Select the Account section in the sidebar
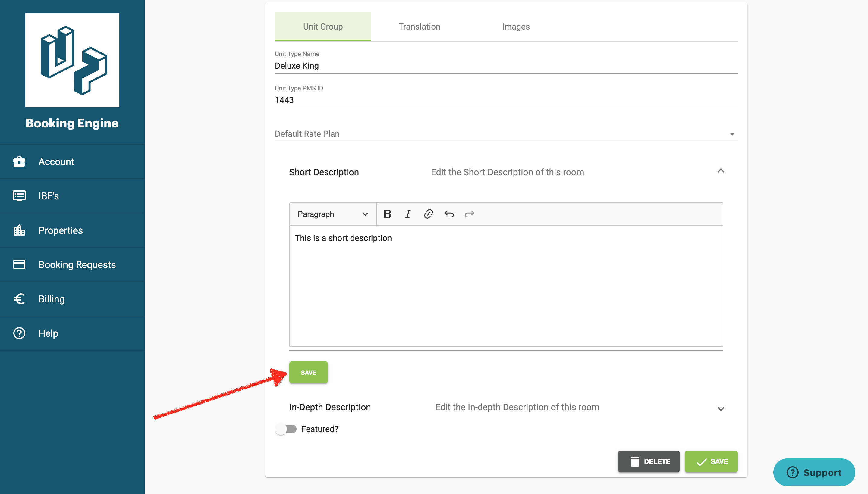 56,162
